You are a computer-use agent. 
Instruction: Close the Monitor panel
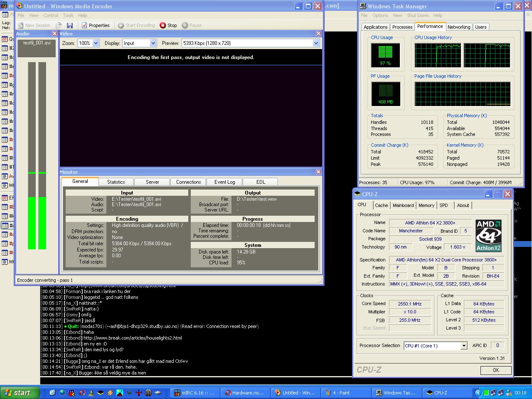click(318, 172)
